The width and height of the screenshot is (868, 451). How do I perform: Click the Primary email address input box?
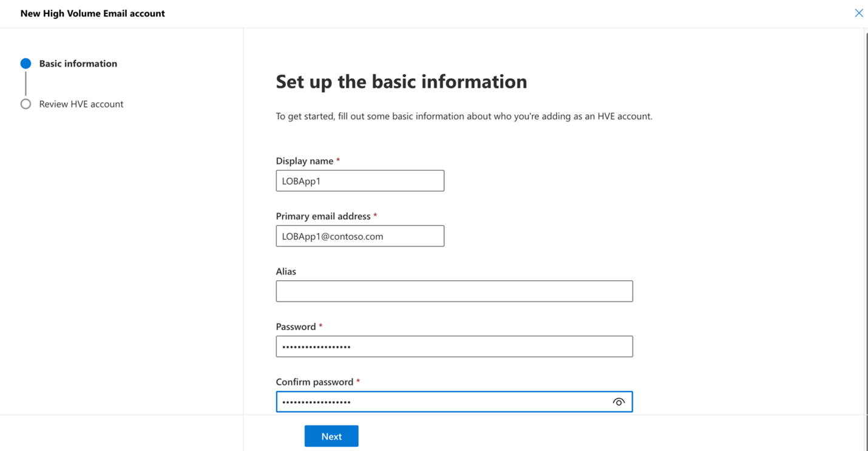(x=359, y=236)
